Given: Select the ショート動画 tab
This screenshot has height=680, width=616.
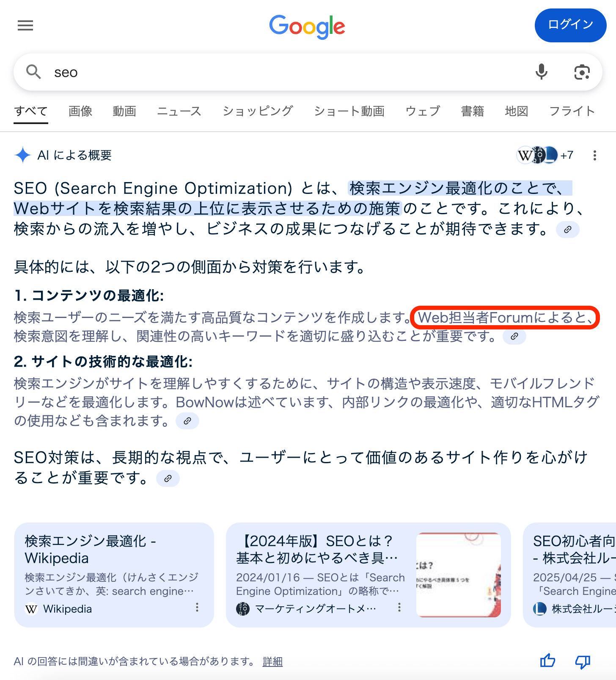Looking at the screenshot, I should point(349,111).
